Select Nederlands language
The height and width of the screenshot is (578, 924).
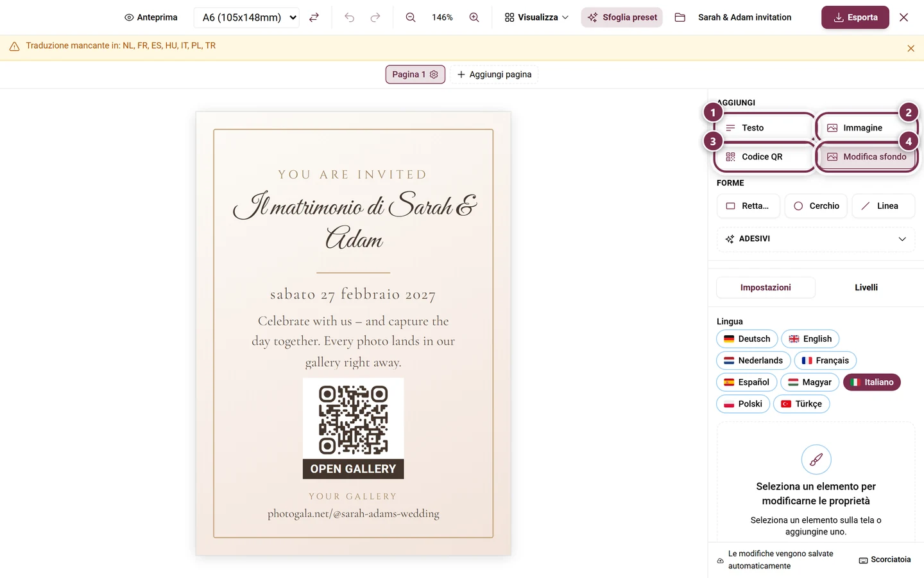(x=753, y=361)
